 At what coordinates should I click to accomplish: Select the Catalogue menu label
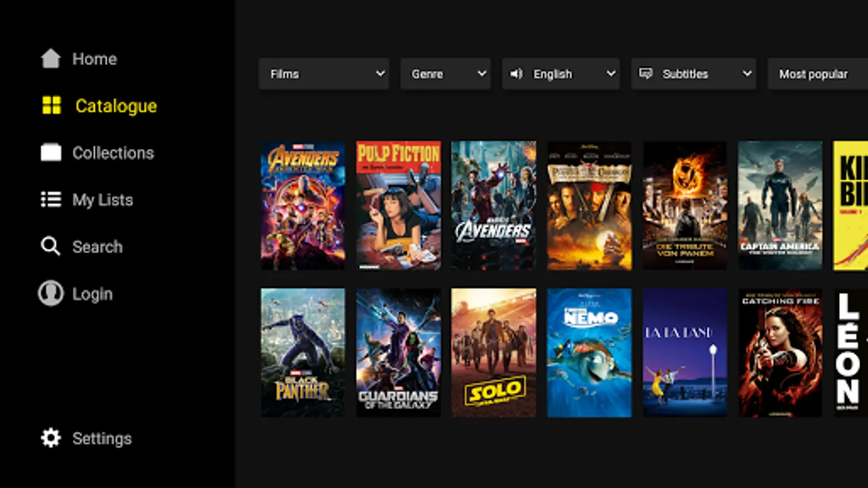[x=116, y=106]
